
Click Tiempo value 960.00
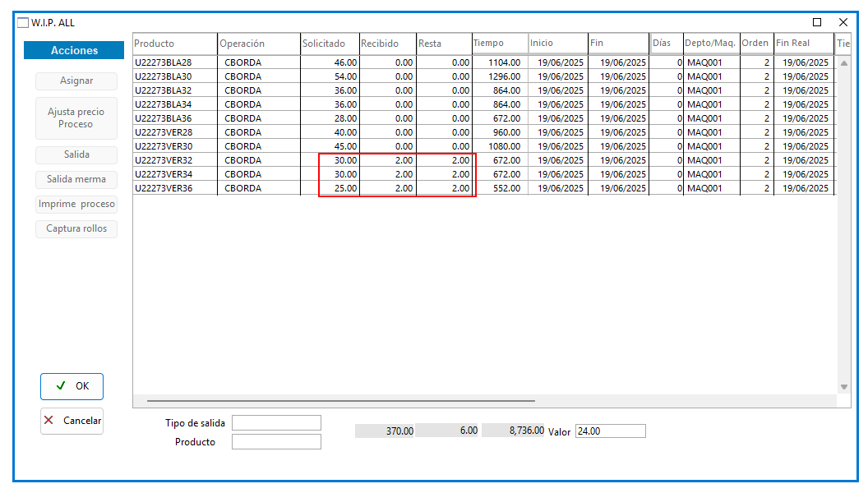click(x=506, y=132)
